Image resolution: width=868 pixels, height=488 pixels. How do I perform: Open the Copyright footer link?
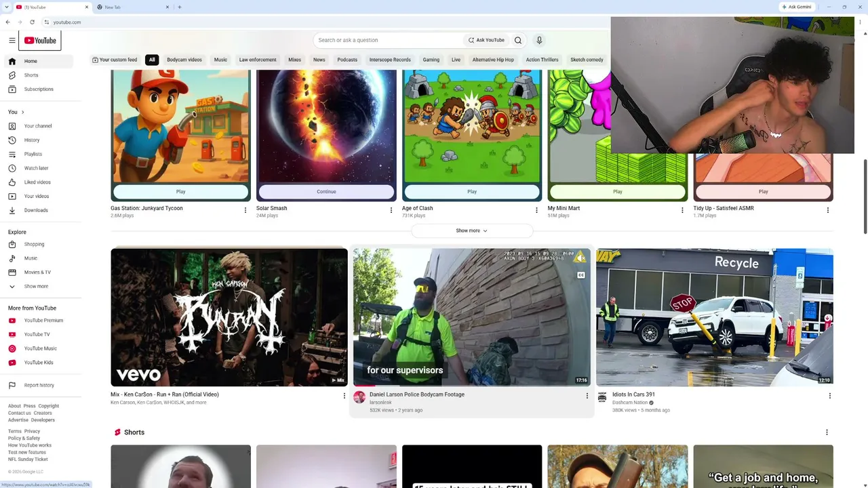(49, 406)
